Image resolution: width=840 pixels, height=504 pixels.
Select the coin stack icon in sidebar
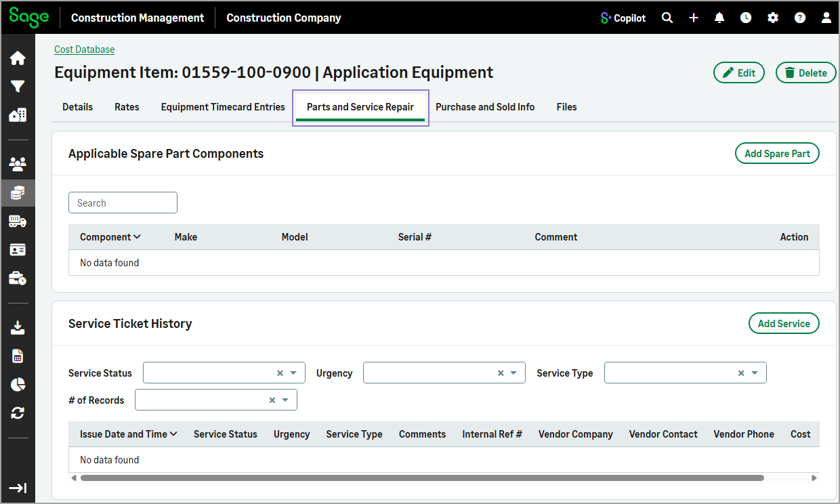(18, 193)
